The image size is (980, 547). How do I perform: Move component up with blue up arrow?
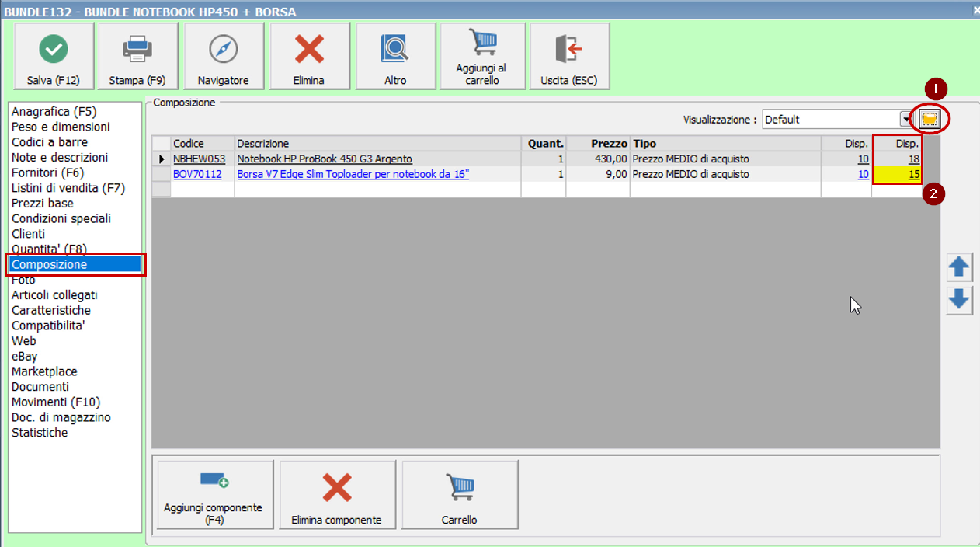[x=960, y=268]
